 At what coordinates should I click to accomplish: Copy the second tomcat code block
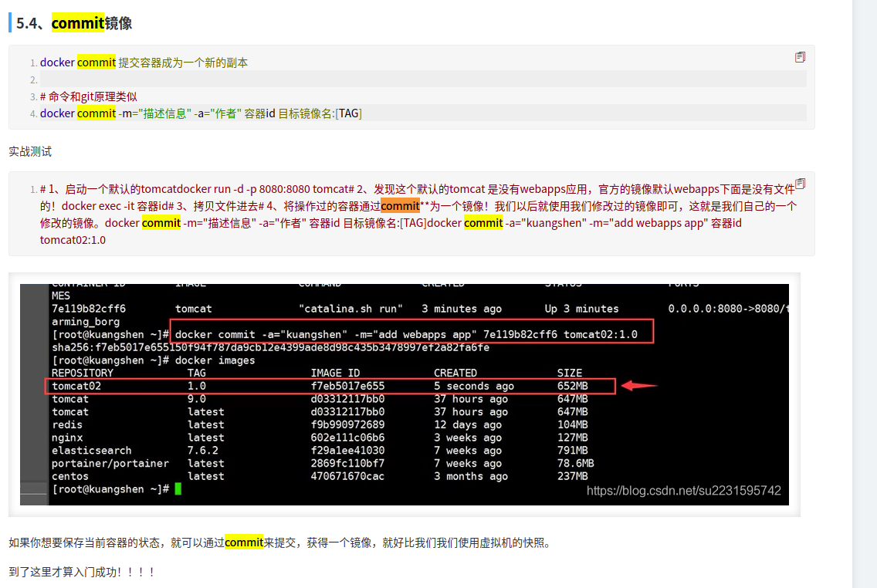(x=800, y=184)
